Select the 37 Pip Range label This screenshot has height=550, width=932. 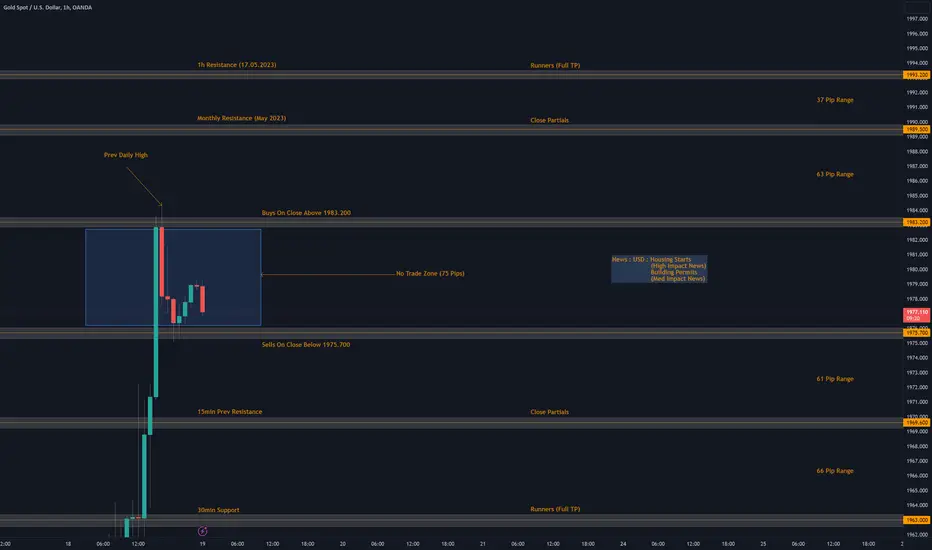(x=835, y=100)
